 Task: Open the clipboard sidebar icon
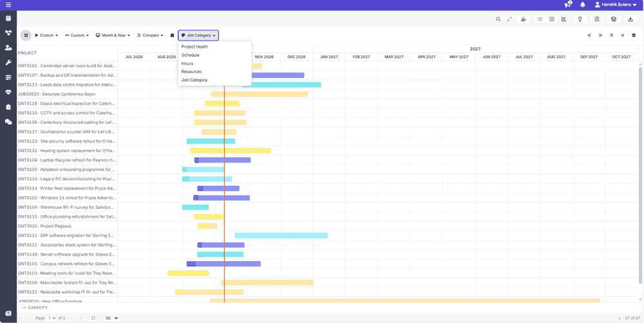[8, 107]
